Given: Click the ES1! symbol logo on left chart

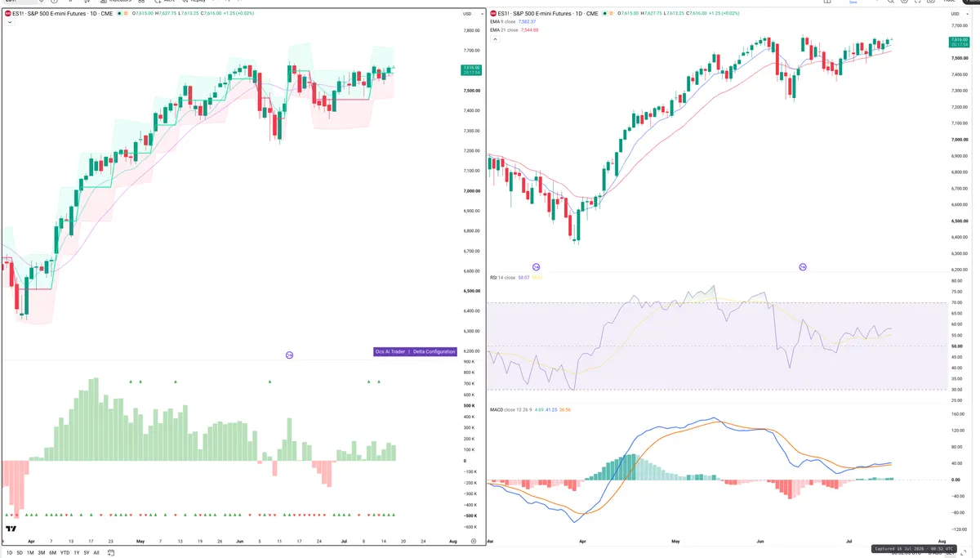Looking at the screenshot, I should point(7,14).
